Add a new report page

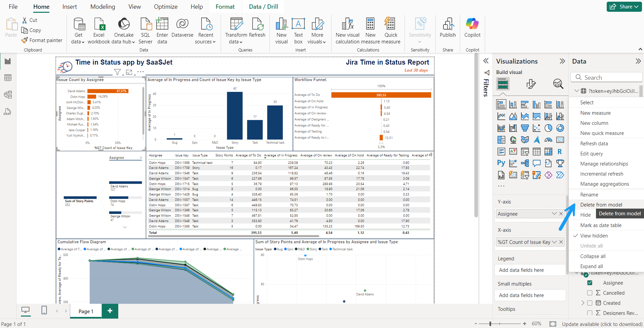point(110,311)
